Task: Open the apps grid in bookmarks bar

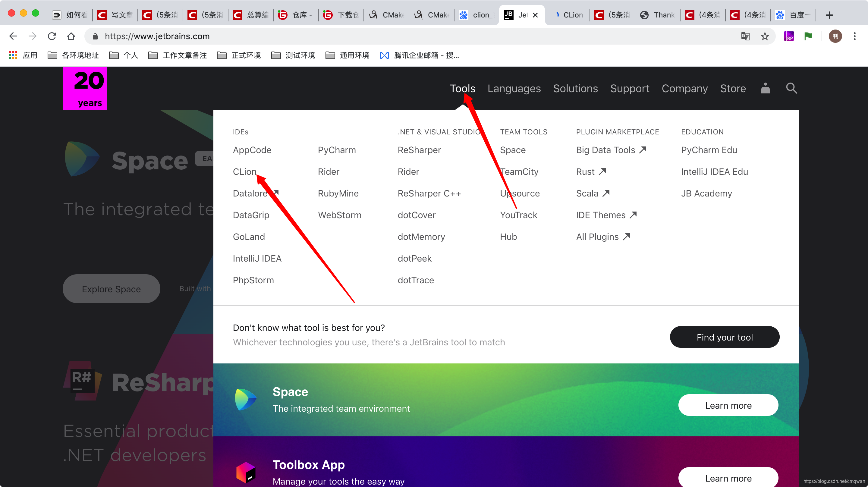Action: (x=13, y=55)
